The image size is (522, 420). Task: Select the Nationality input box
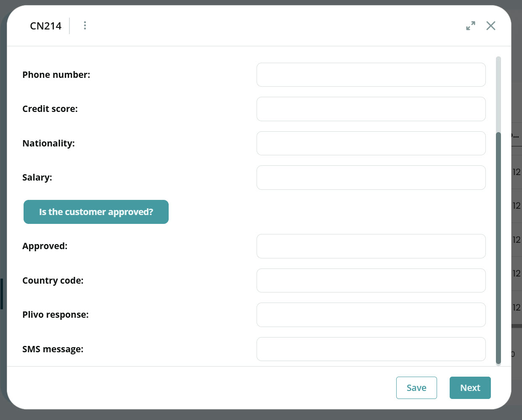[371, 143]
